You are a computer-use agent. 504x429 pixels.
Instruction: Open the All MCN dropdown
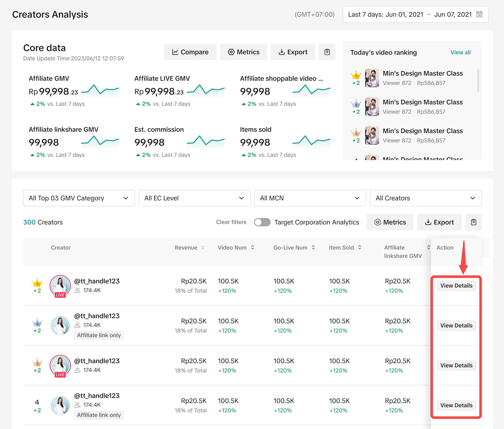(x=310, y=198)
